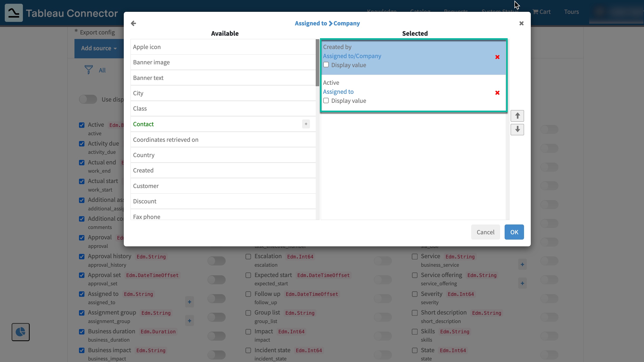The width and height of the screenshot is (644, 362).
Task: Open the Cart
Action: click(541, 12)
